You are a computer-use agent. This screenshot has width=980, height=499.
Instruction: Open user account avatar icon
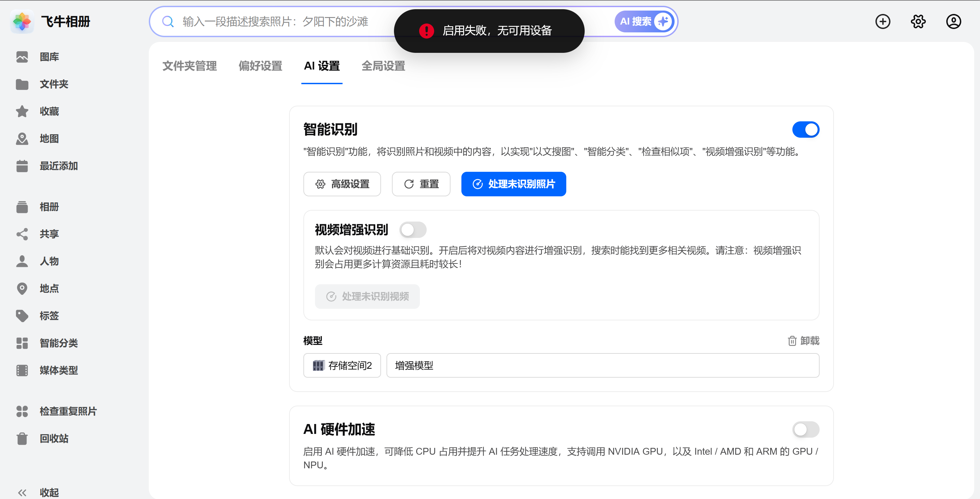(953, 22)
